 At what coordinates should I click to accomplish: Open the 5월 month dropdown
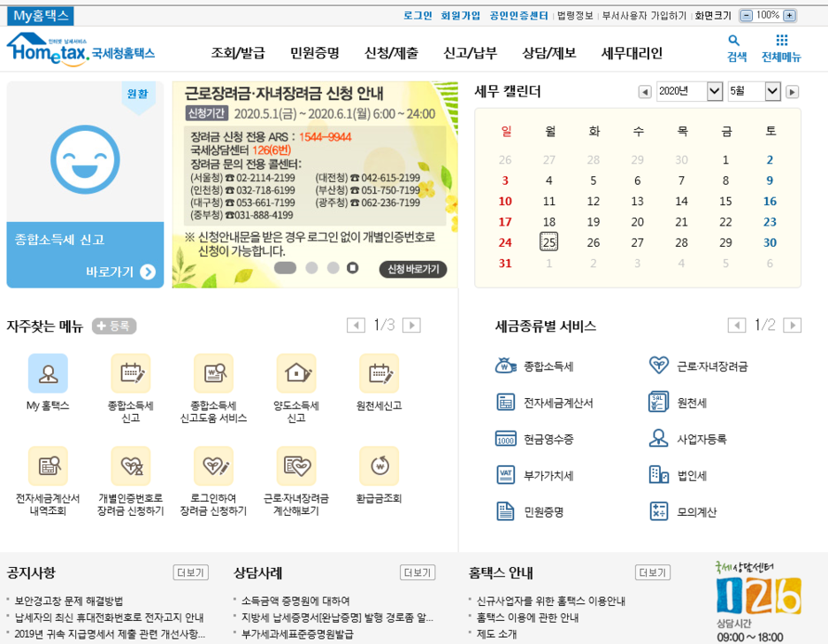click(x=754, y=91)
